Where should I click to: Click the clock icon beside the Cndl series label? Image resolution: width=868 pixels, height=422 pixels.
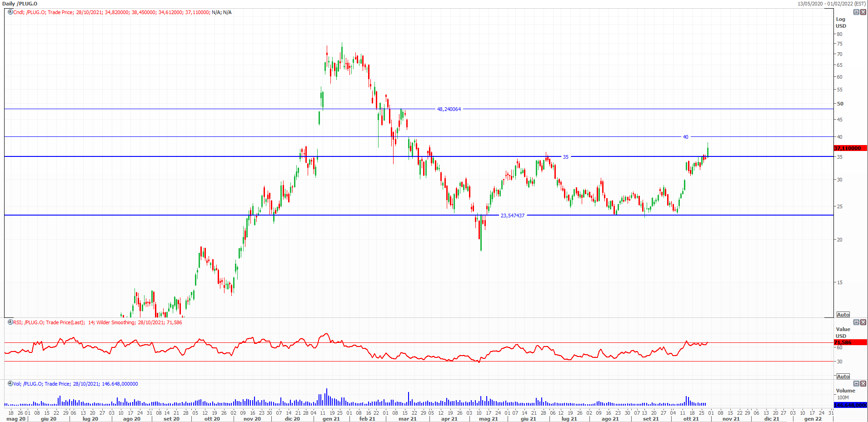click(10, 12)
